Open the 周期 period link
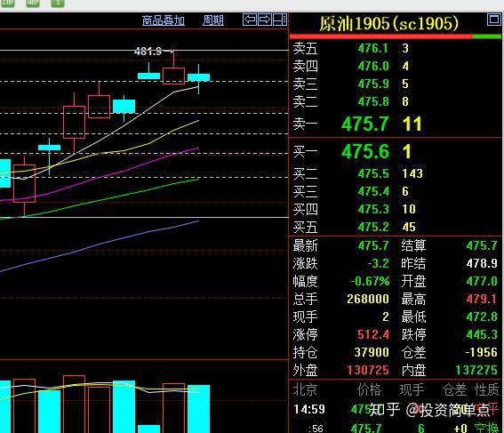The height and width of the screenshot is (433, 504). click(x=213, y=20)
